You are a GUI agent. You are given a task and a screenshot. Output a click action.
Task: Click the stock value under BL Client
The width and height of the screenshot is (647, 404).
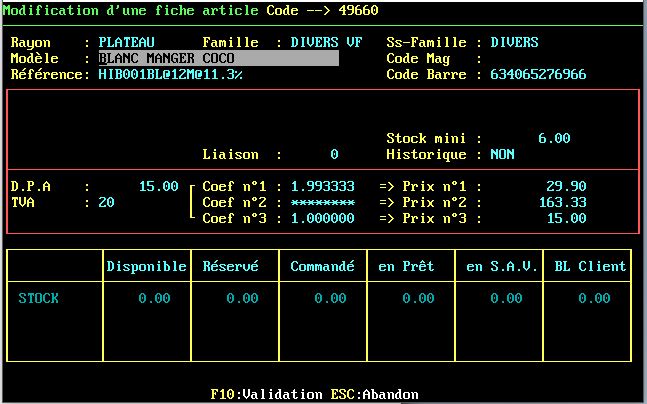(x=594, y=299)
